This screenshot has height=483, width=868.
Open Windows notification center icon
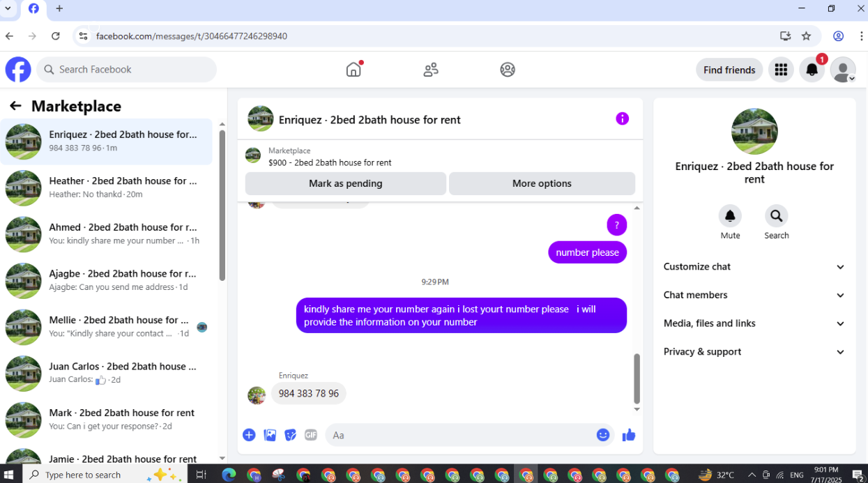coord(858,475)
